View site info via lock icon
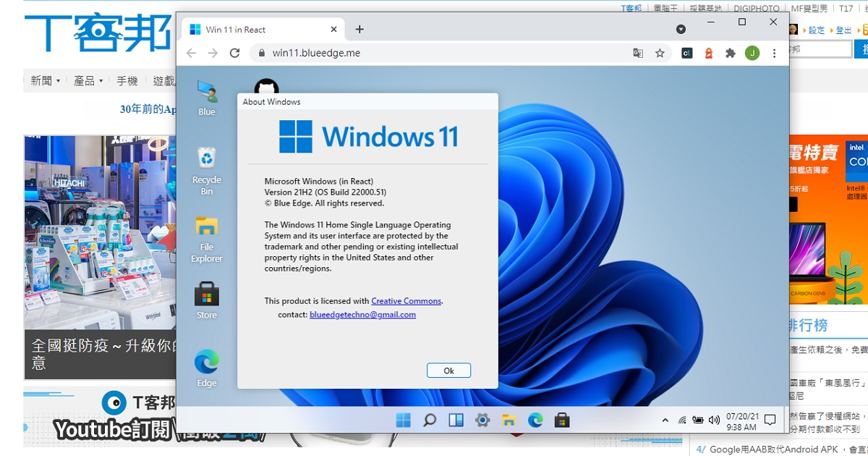Image resolution: width=868 pixels, height=456 pixels. (261, 53)
